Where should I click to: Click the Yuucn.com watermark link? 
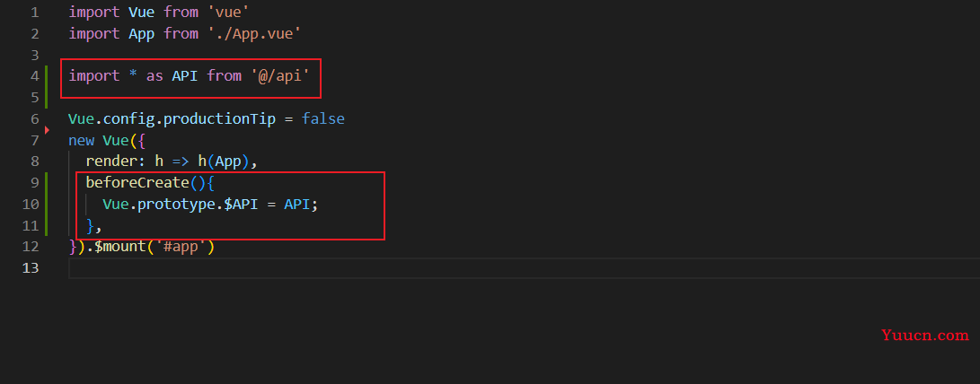[925, 336]
